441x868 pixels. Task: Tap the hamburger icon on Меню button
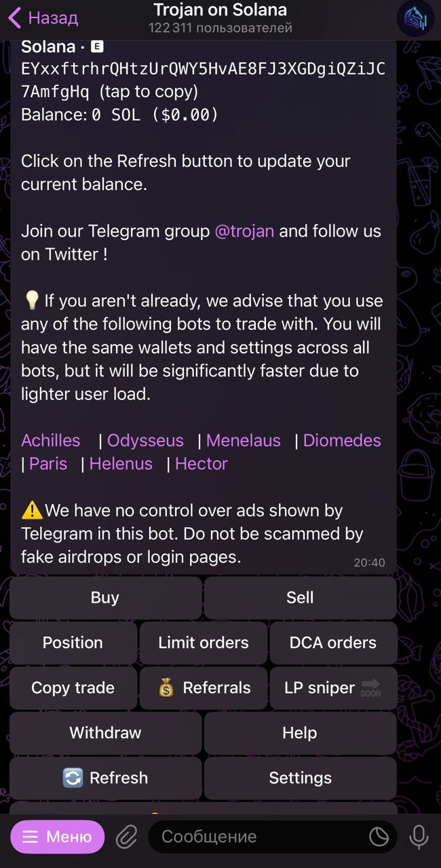(31, 836)
